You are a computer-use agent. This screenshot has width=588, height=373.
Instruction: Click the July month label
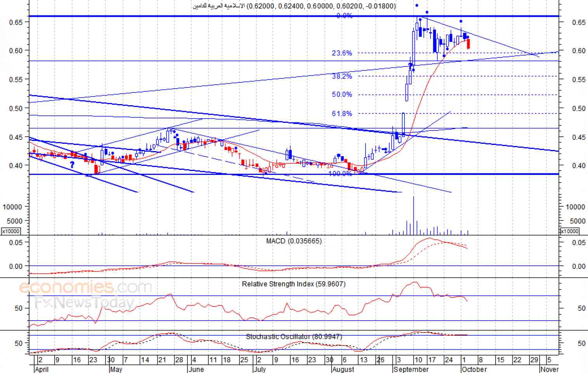tap(260, 369)
